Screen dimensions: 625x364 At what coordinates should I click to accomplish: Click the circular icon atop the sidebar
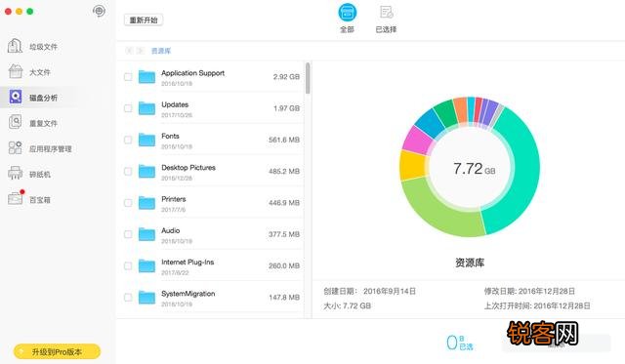pos(99,11)
